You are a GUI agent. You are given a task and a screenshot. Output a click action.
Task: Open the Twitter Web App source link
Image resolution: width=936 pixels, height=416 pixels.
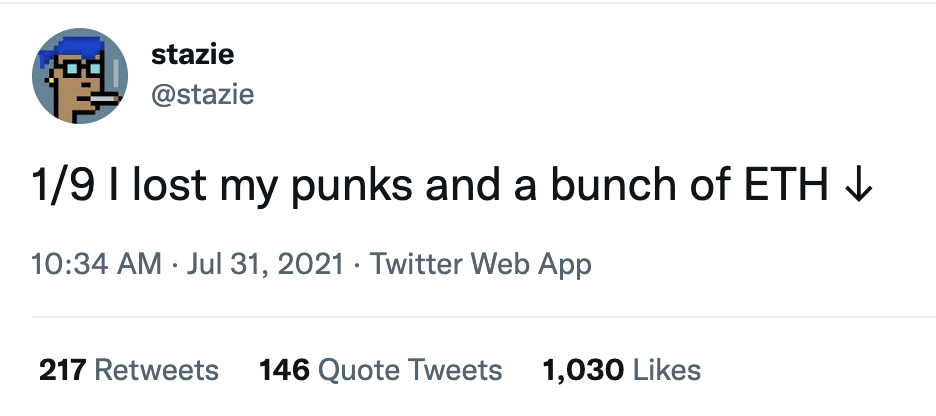481,264
